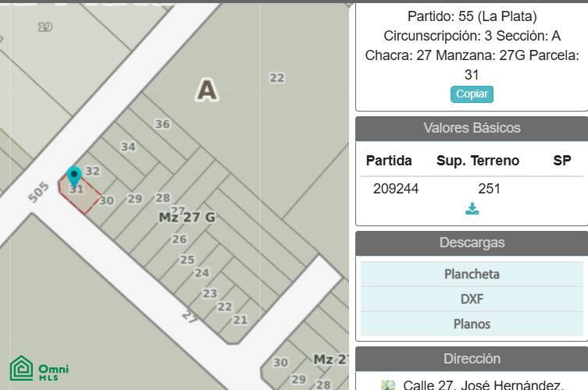
Task: Click the SP column header
Action: 561,161
